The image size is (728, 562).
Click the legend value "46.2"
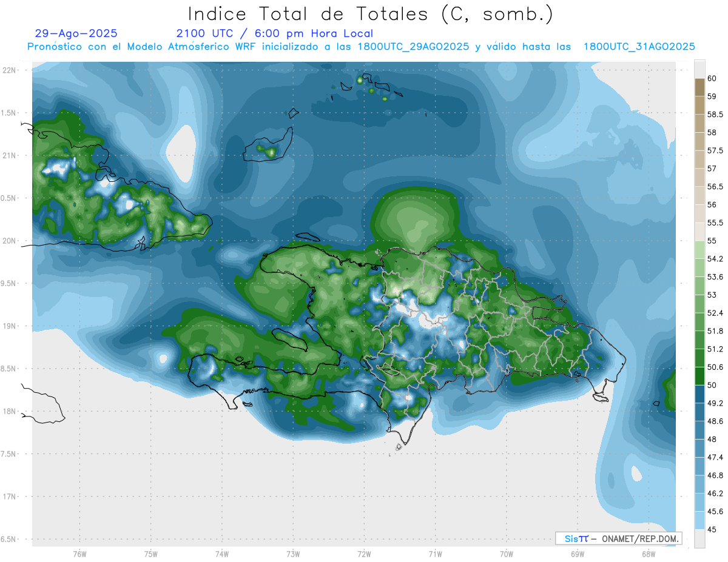(715, 493)
